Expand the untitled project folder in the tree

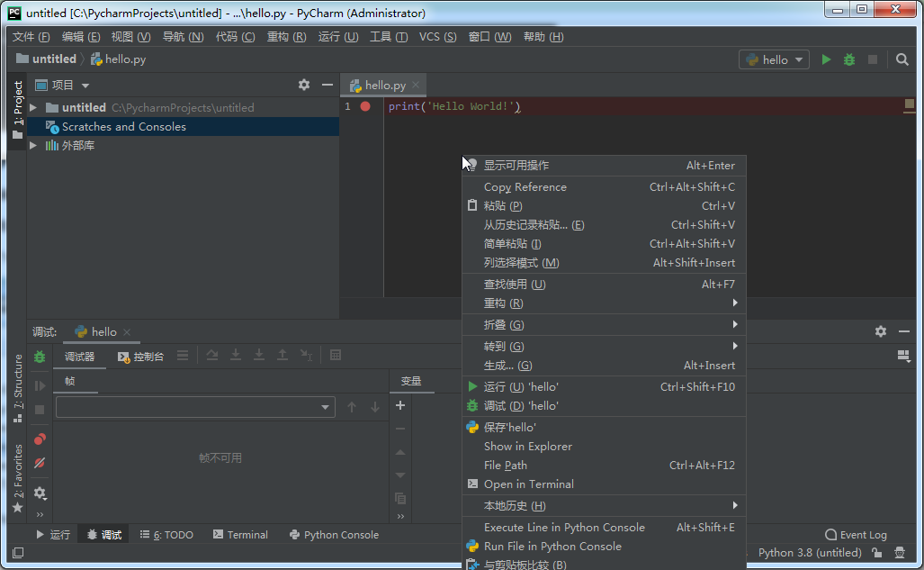pyautogui.click(x=33, y=107)
